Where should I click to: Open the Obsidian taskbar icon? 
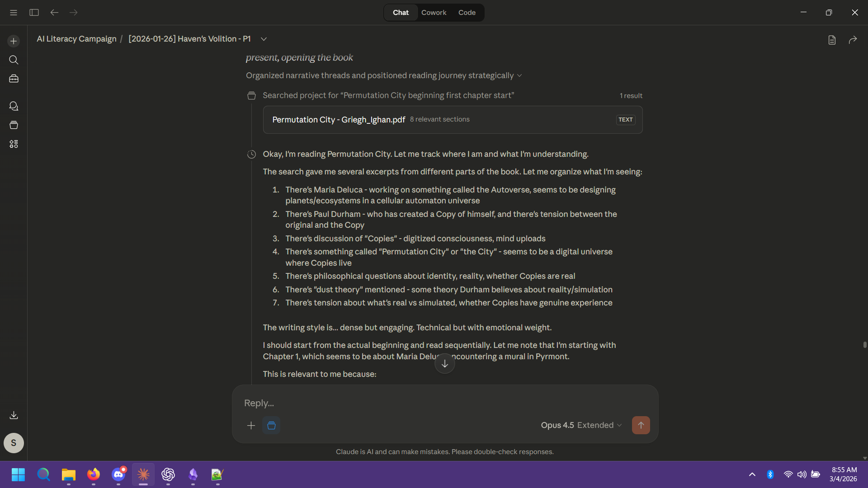pyautogui.click(x=193, y=474)
